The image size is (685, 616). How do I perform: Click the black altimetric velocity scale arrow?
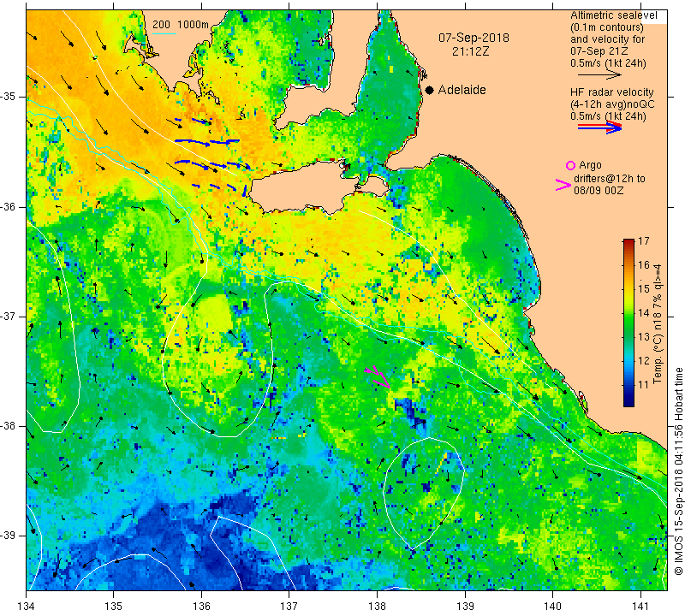[x=599, y=75]
